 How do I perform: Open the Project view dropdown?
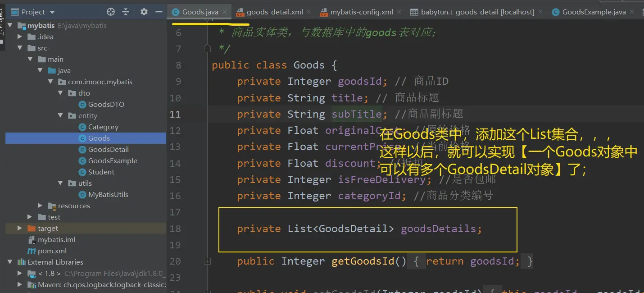click(52, 12)
